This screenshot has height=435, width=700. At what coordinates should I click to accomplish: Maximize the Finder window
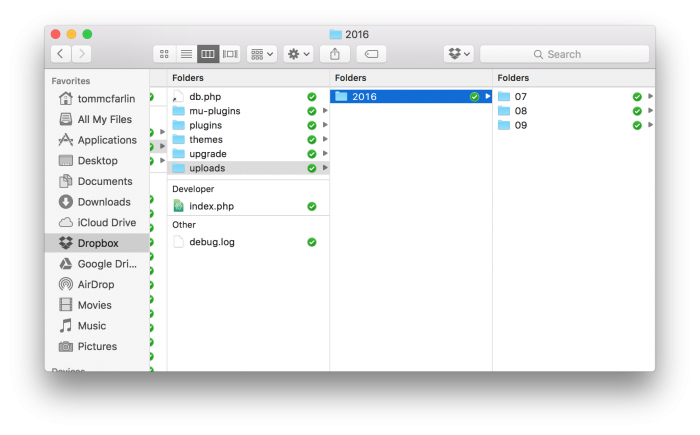point(88,34)
